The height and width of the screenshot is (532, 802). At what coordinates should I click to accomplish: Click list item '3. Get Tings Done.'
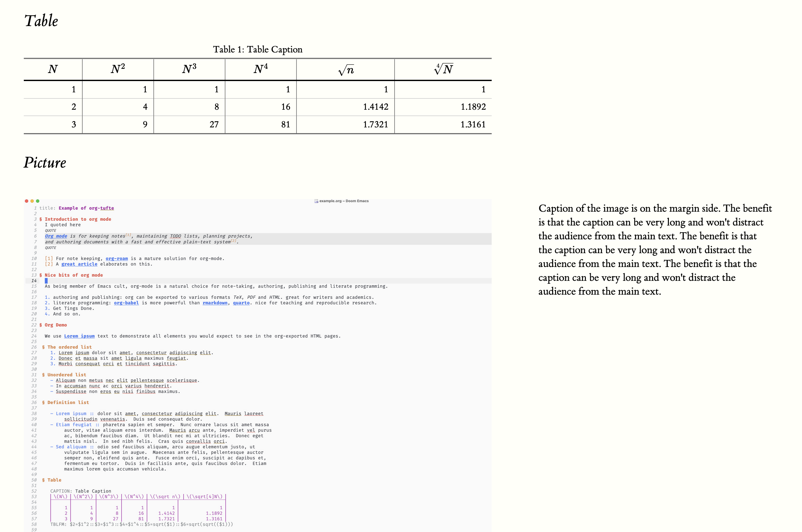coord(69,308)
